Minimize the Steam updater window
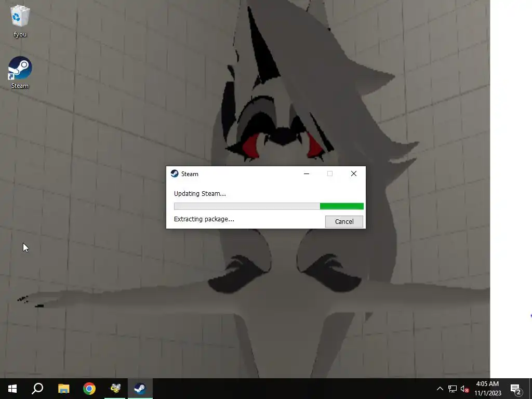The image size is (532, 399). coord(307,174)
